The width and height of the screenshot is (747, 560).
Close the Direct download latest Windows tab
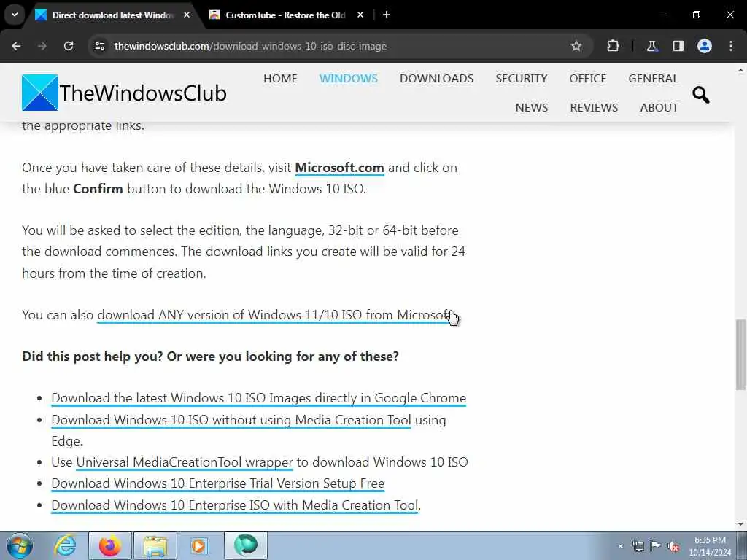187,15
